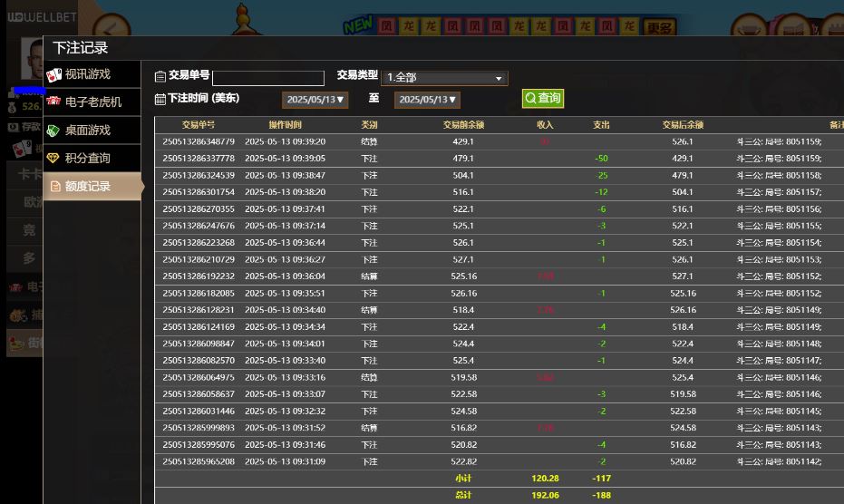Expand the end date picker after 至
844x504 pixels.
pos(427,100)
